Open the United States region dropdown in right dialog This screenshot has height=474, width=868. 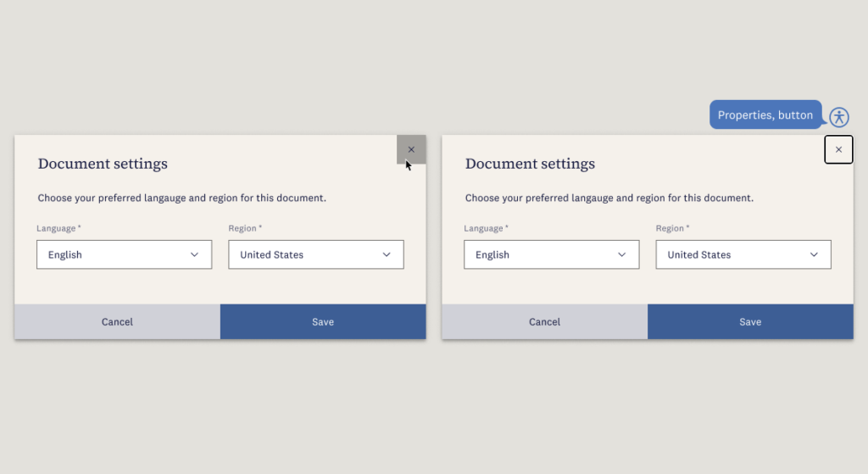pyautogui.click(x=743, y=254)
